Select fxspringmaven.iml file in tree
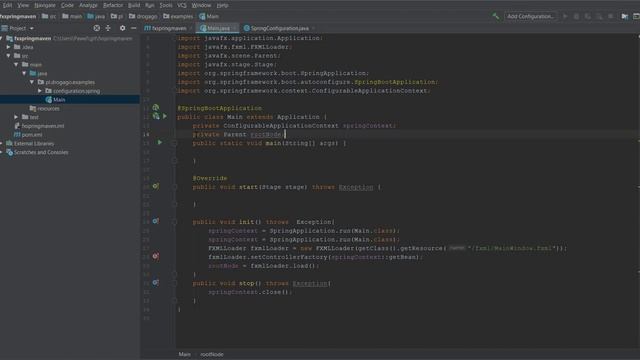640x360 pixels. (39, 126)
